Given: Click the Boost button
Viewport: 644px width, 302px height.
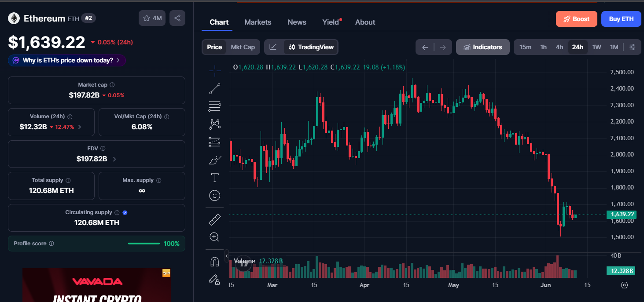Looking at the screenshot, I should coord(577,19).
